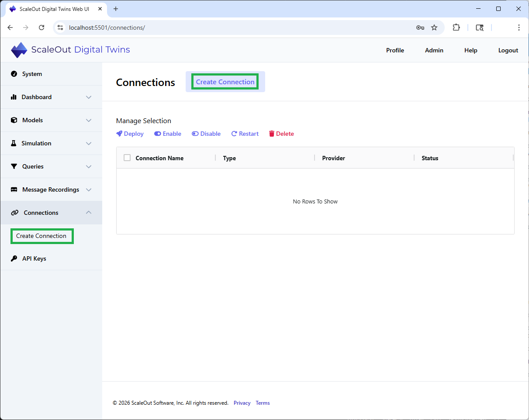Sort by the Provider column header

[333, 158]
